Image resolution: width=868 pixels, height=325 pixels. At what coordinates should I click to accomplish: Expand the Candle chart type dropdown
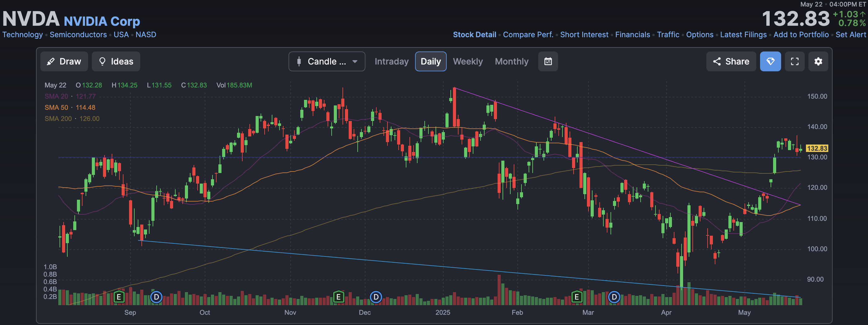[x=327, y=61]
